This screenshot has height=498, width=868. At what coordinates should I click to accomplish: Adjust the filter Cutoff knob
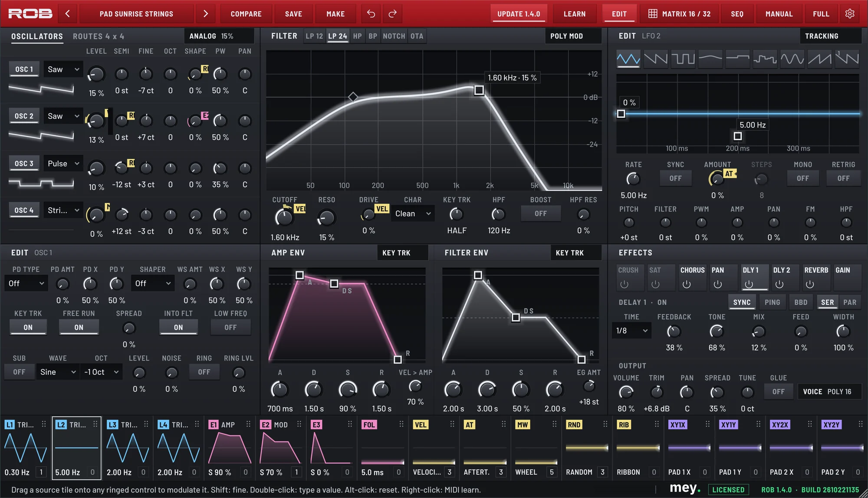tap(284, 217)
